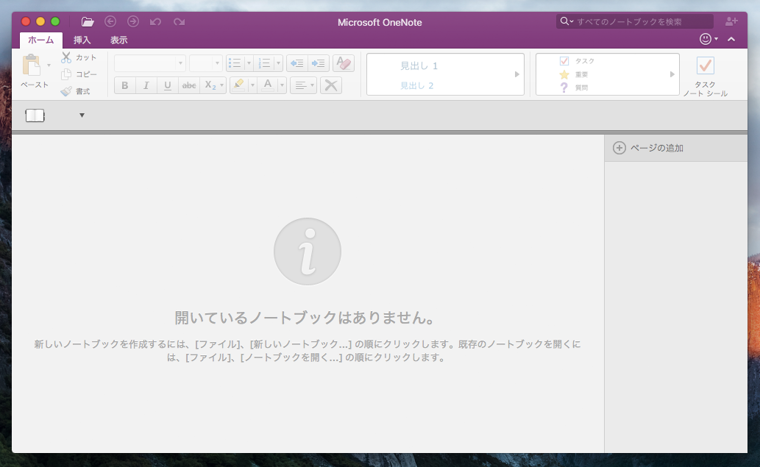760x467 pixels.
Task: Open notebook via folder icon in title bar
Action: (x=87, y=22)
